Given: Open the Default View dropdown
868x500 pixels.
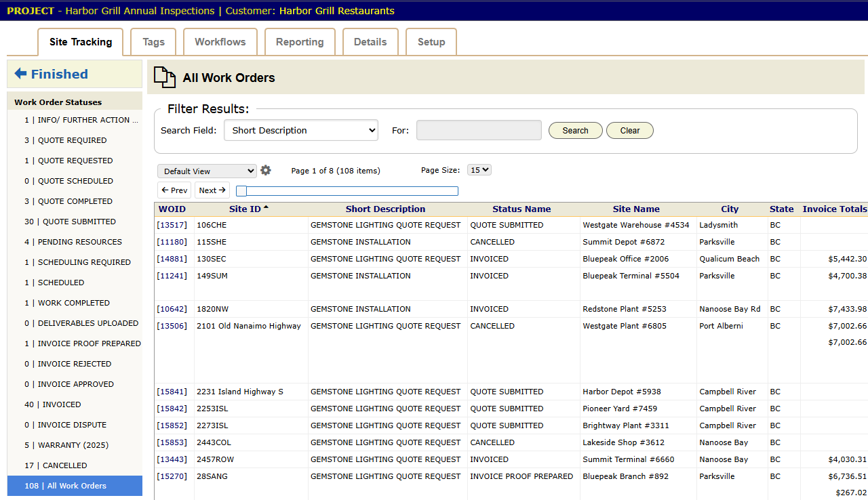Looking at the screenshot, I should click(x=207, y=171).
